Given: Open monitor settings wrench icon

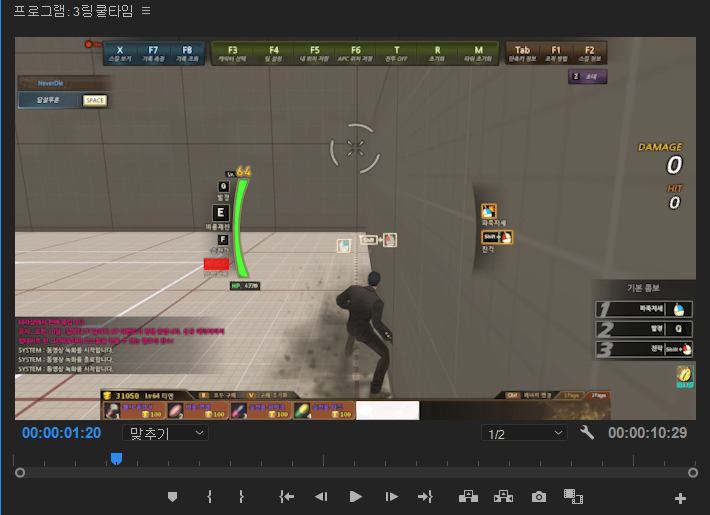Looking at the screenshot, I should coord(587,433).
